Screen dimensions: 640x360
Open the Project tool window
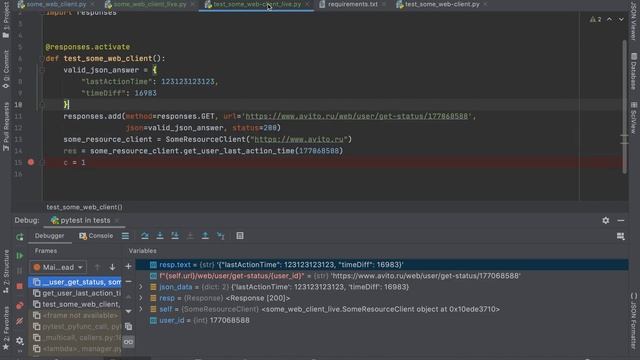tap(6, 19)
